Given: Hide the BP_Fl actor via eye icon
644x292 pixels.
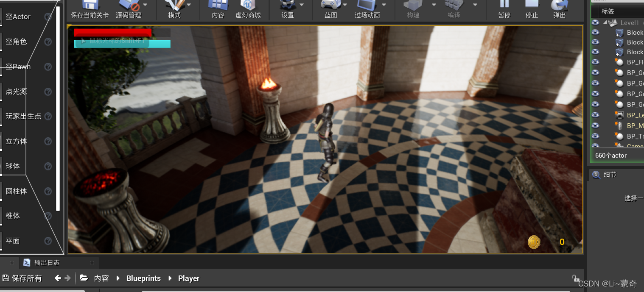Looking at the screenshot, I should click(596, 62).
